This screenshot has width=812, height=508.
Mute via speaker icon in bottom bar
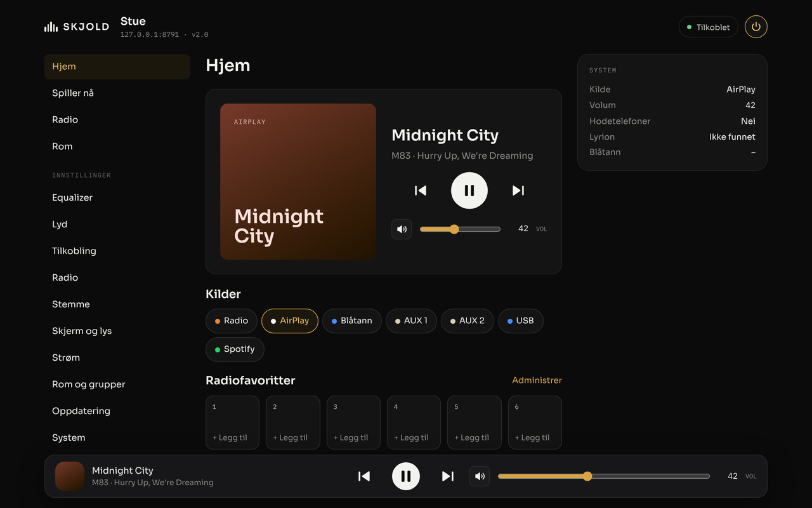[480, 476]
